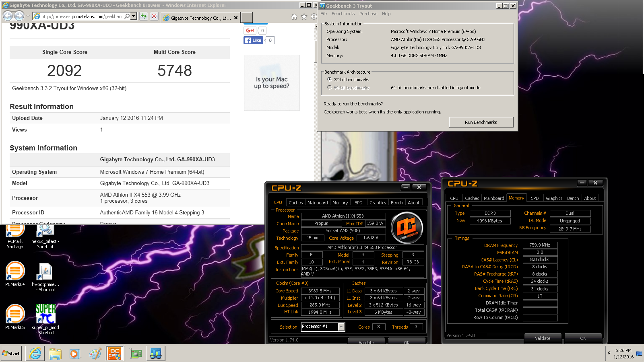This screenshot has height=362, width=644.
Task: Open About tab in left CPU-Z window
Action: point(413,203)
